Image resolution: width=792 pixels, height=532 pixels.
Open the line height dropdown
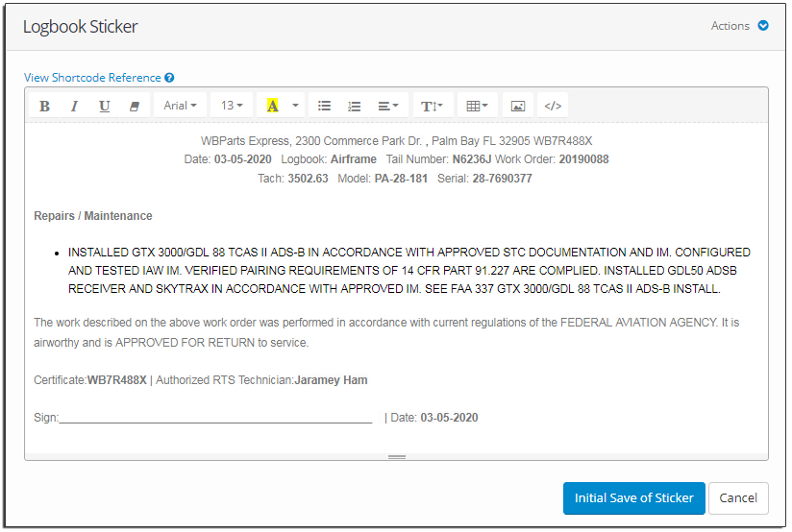pos(432,106)
